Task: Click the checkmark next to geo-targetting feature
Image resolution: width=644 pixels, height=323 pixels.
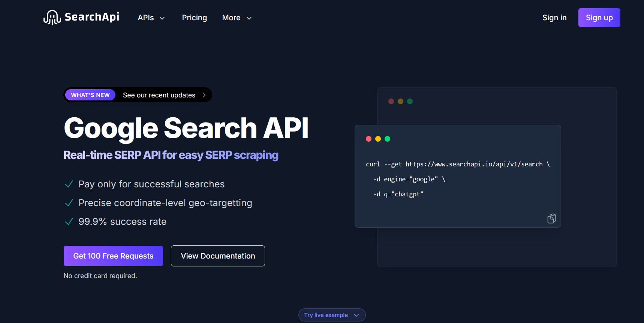Action: point(69,203)
